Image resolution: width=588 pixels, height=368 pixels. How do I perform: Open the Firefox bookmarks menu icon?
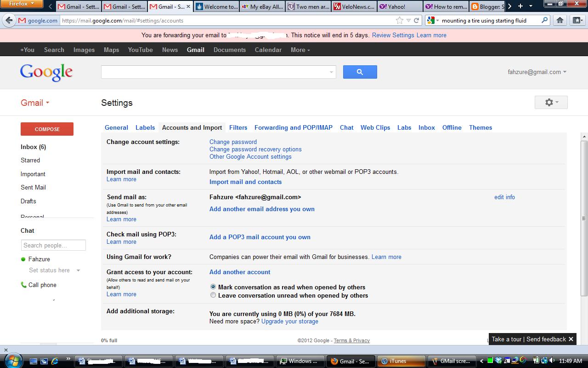[x=577, y=20]
